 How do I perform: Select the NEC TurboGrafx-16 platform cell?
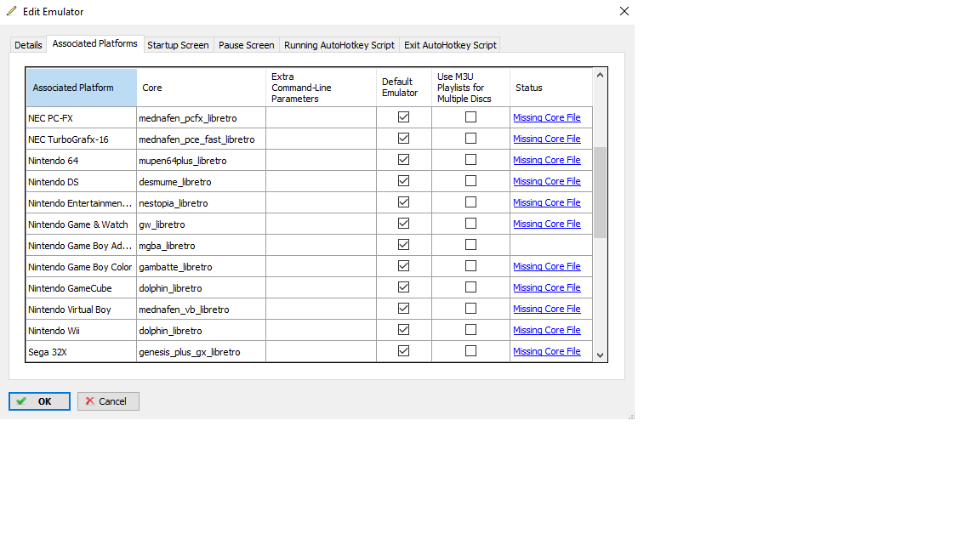click(x=82, y=139)
